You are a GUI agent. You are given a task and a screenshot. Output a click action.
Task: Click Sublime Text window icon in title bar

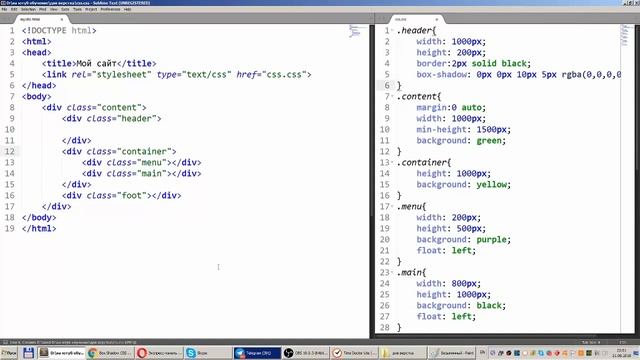3,3
